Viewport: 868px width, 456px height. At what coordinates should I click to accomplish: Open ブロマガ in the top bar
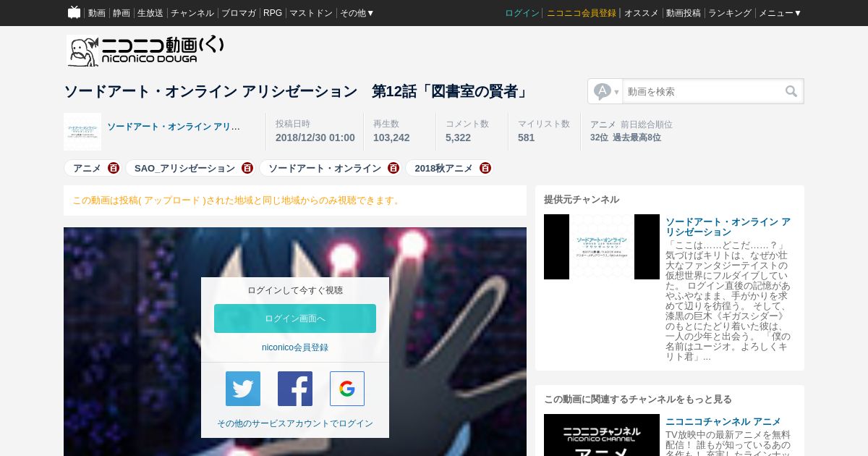pos(239,13)
